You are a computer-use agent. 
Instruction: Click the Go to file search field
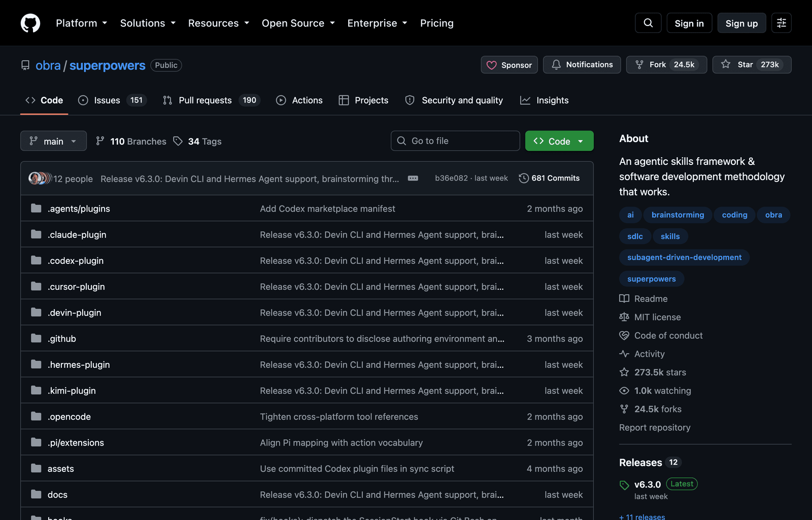pyautogui.click(x=455, y=141)
